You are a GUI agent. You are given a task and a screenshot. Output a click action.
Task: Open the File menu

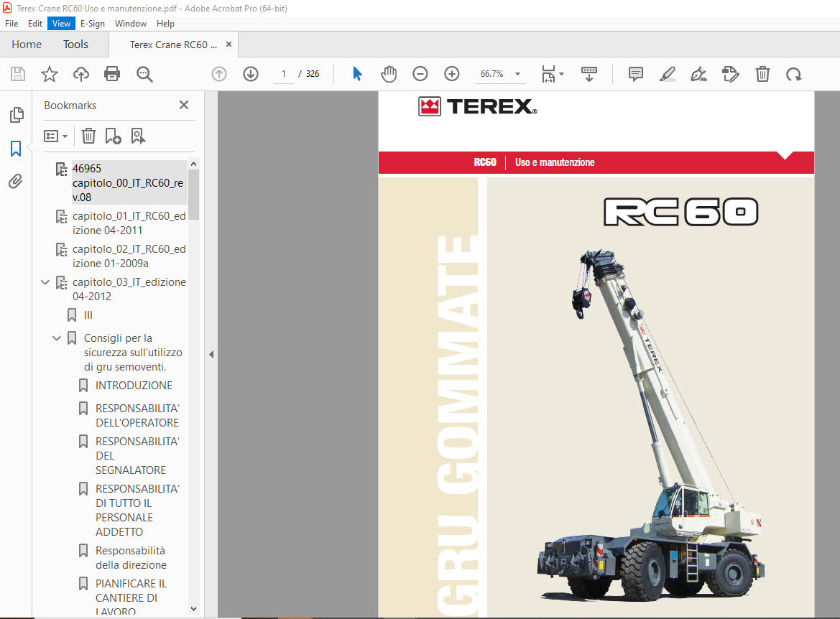point(11,24)
